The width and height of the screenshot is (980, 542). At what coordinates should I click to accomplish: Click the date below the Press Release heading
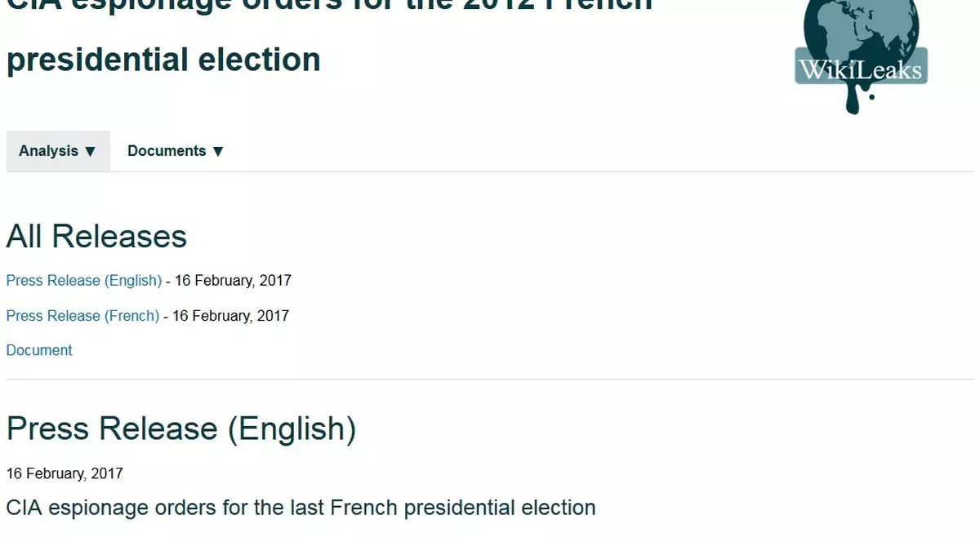click(x=65, y=473)
